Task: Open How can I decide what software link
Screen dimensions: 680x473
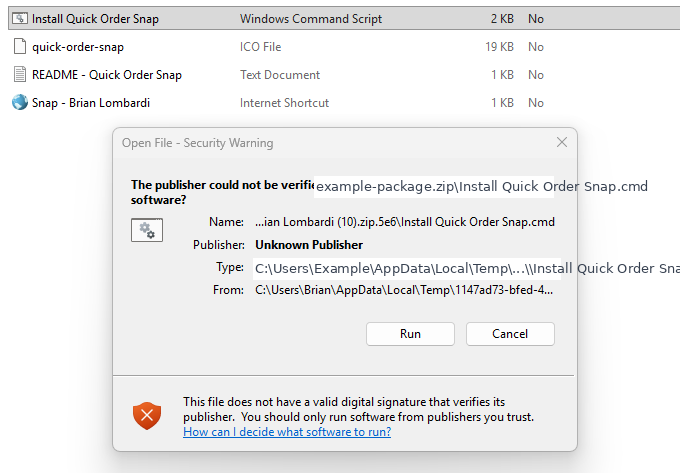Action: tap(287, 432)
